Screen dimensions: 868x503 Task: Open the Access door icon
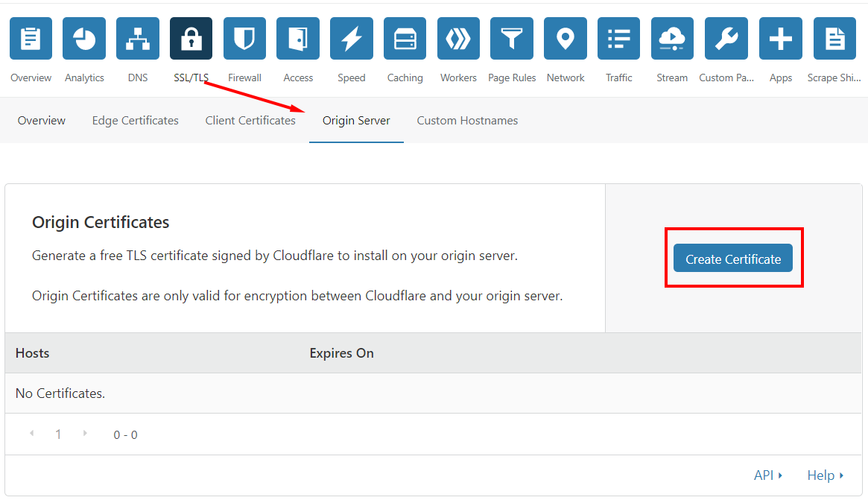coord(298,38)
